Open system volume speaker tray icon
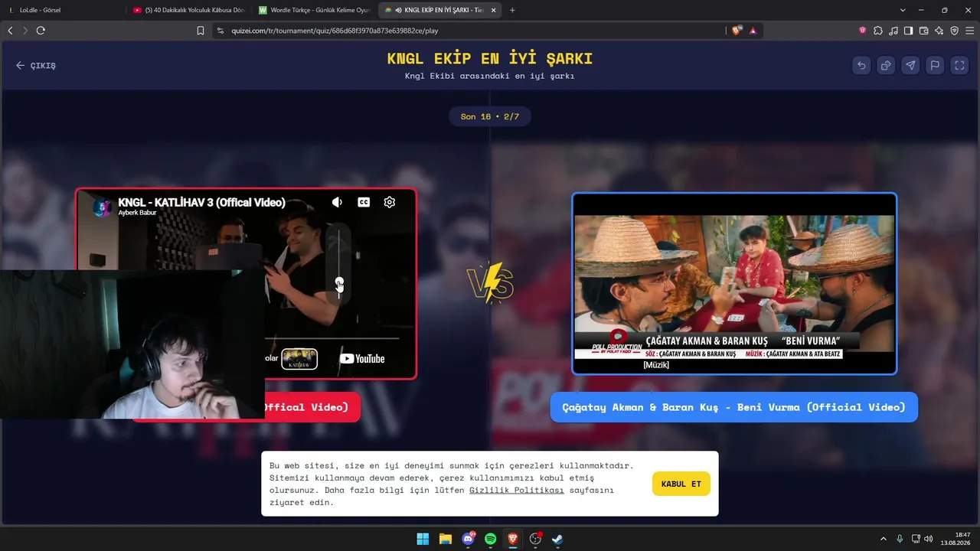980x551 pixels. coord(929,539)
